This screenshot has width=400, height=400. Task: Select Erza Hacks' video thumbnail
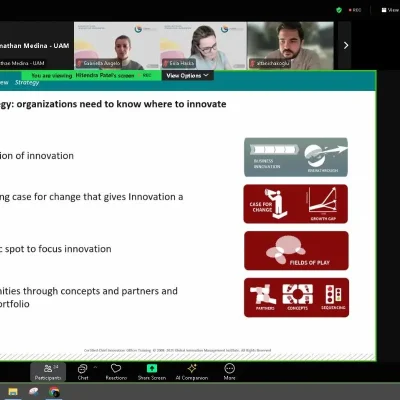click(x=204, y=46)
